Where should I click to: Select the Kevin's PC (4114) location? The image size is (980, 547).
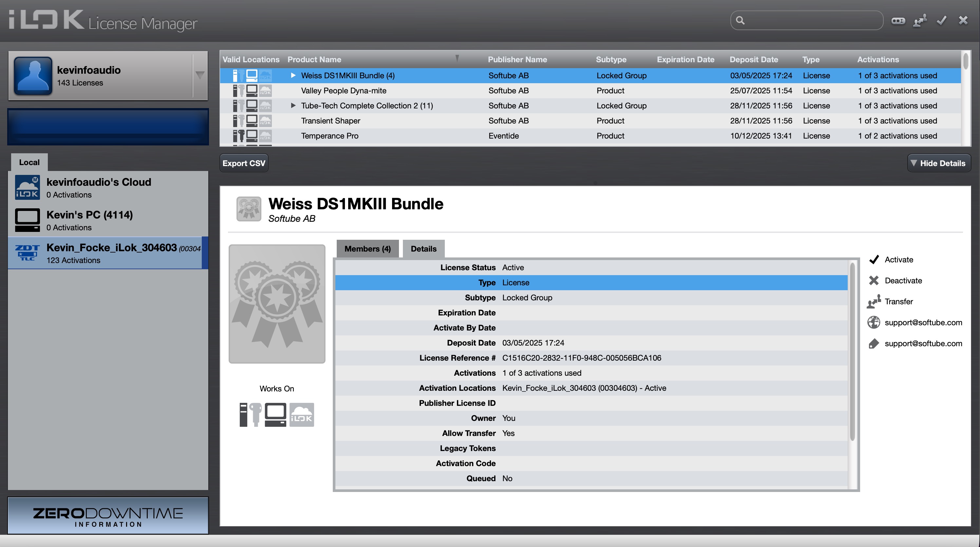click(x=108, y=220)
